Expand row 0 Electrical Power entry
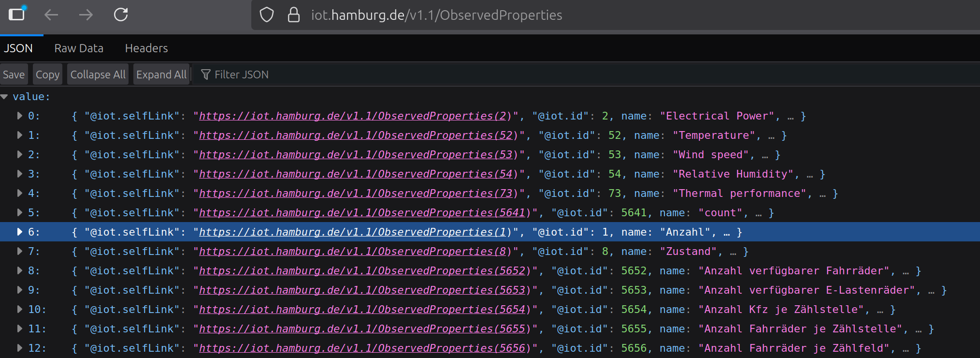 pyautogui.click(x=20, y=116)
